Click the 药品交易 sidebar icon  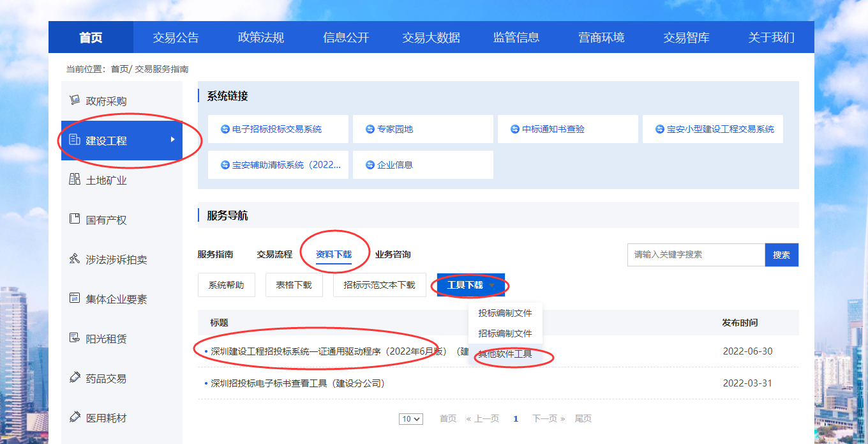75,378
